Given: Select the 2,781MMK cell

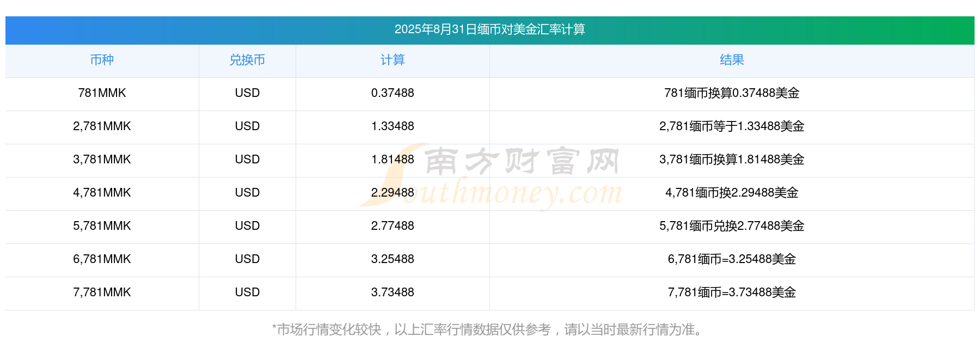Looking at the screenshot, I should [102, 126].
